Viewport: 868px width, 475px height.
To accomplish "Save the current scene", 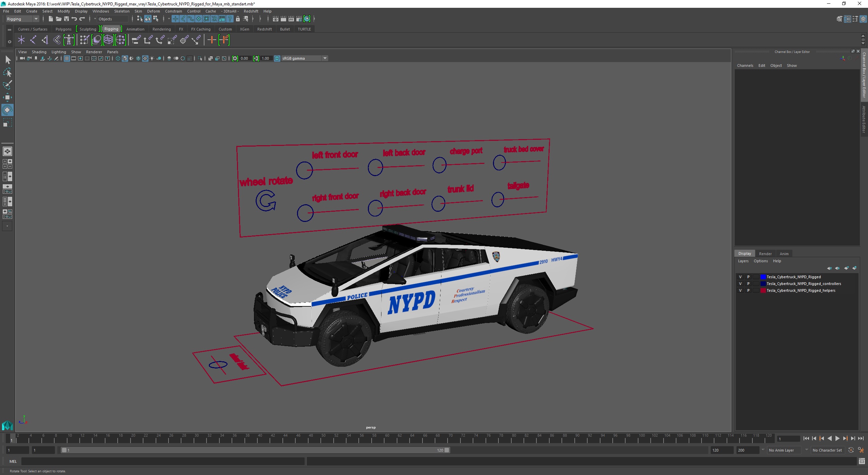I will click(66, 19).
